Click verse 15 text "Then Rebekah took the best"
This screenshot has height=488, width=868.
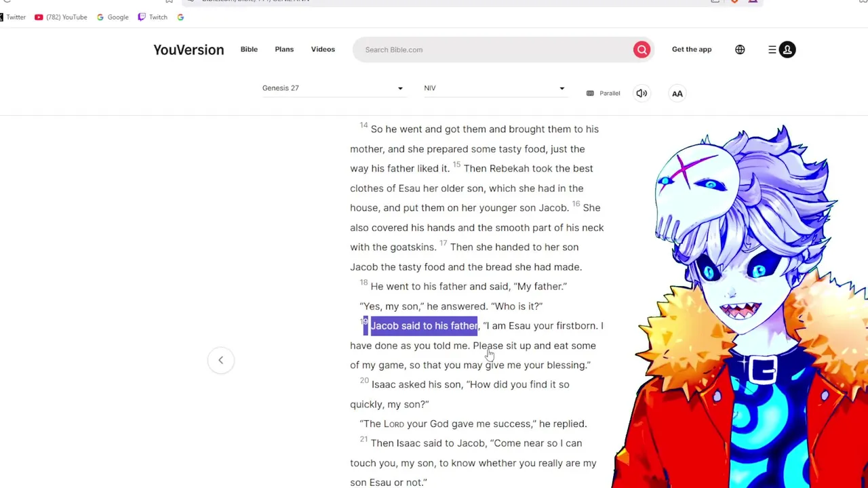(x=528, y=169)
